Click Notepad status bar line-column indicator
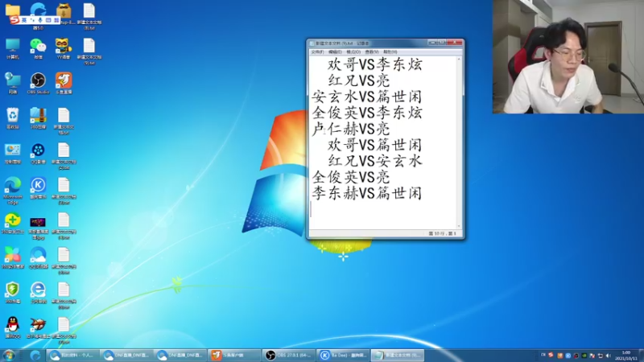Viewport: 644px width, 362px height. click(x=443, y=233)
